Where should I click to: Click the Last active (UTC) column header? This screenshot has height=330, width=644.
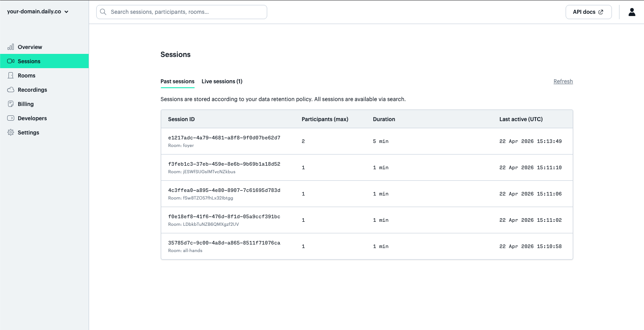coord(521,119)
